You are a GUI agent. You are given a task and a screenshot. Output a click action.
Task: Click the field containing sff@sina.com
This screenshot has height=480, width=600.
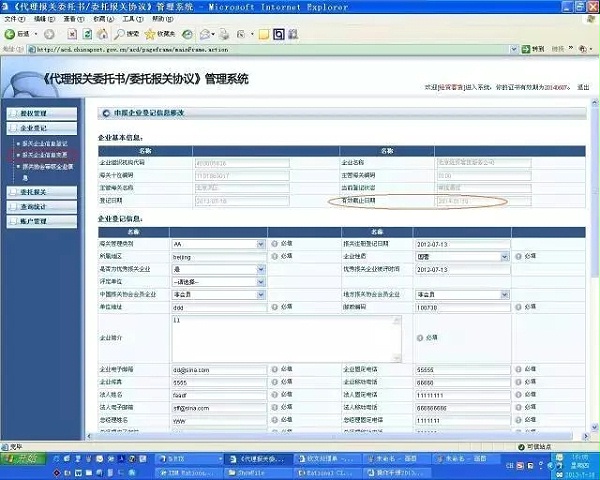click(219, 408)
